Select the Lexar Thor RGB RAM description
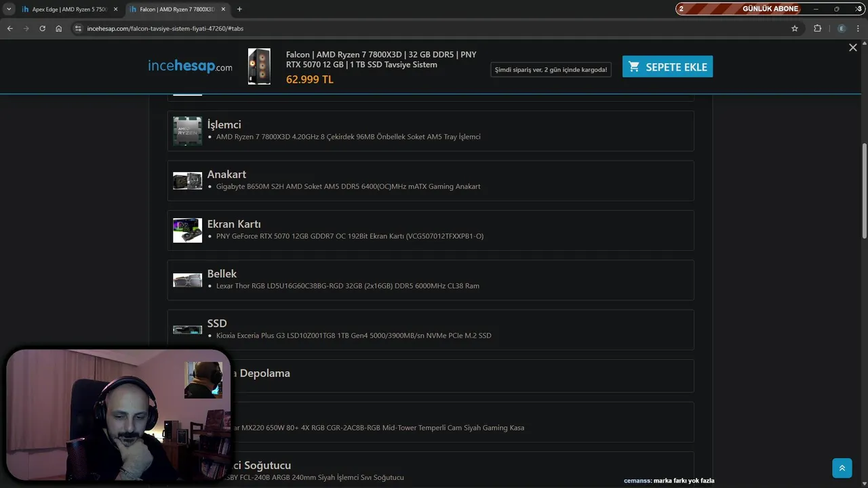 [x=348, y=286]
